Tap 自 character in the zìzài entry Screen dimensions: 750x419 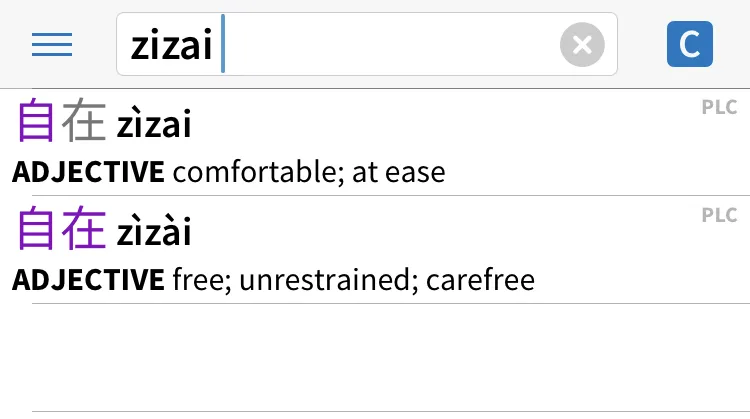pyautogui.click(x=36, y=230)
